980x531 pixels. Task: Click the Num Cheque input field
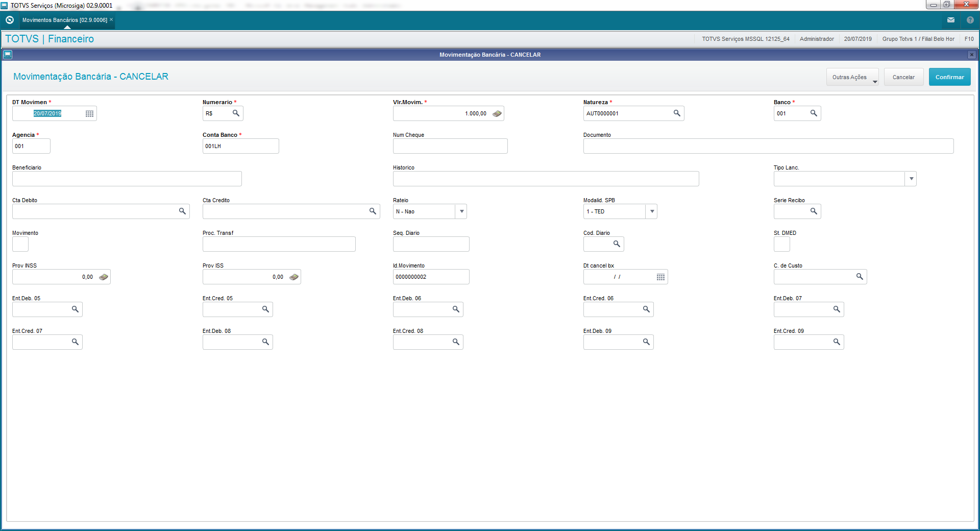[x=450, y=146]
